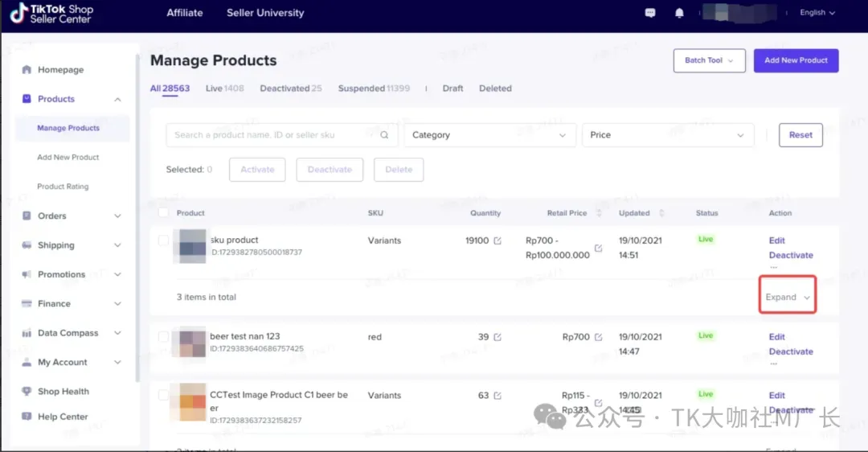Click the Delete bulk button
The width and height of the screenshot is (868, 452).
click(399, 170)
